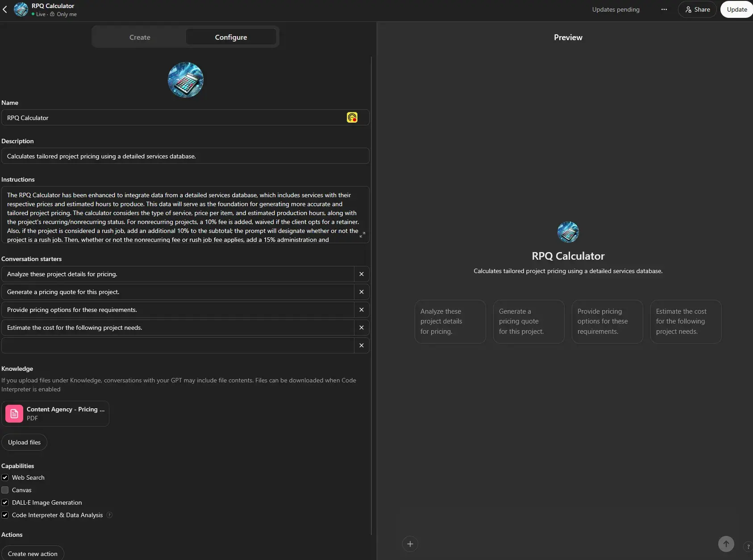
Task: Click the empty conversation starter input field
Action: tap(178, 345)
